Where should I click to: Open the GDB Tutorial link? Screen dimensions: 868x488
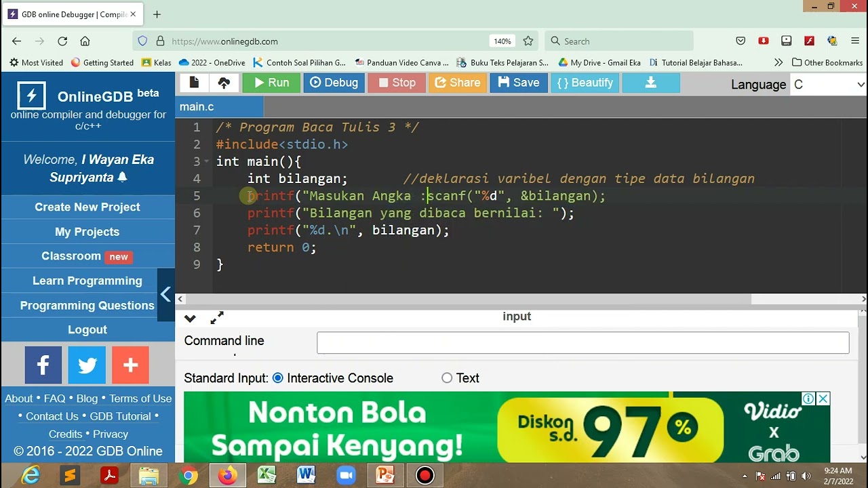pos(121,416)
